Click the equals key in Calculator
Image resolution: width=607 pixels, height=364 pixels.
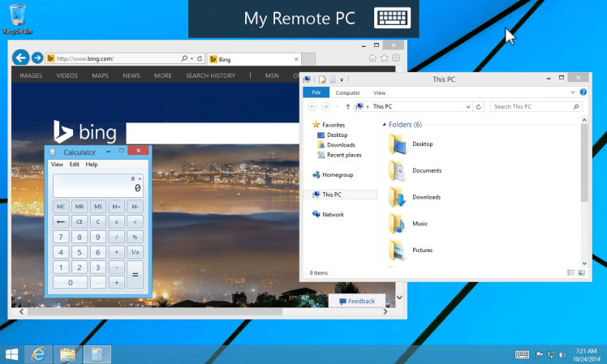click(x=135, y=274)
